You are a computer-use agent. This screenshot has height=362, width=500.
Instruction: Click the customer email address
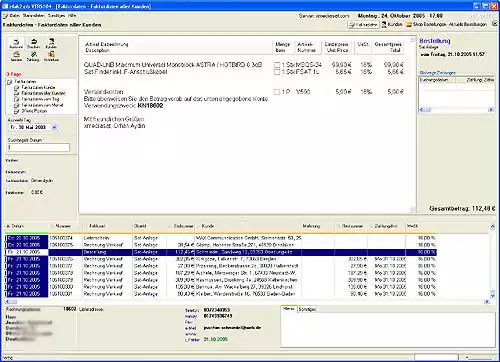point(232,328)
